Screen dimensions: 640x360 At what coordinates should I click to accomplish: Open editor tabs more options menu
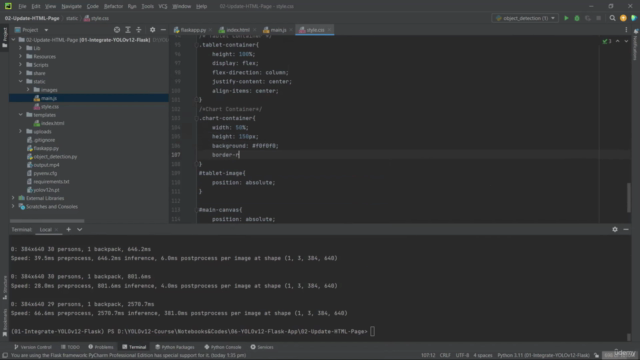(626, 30)
